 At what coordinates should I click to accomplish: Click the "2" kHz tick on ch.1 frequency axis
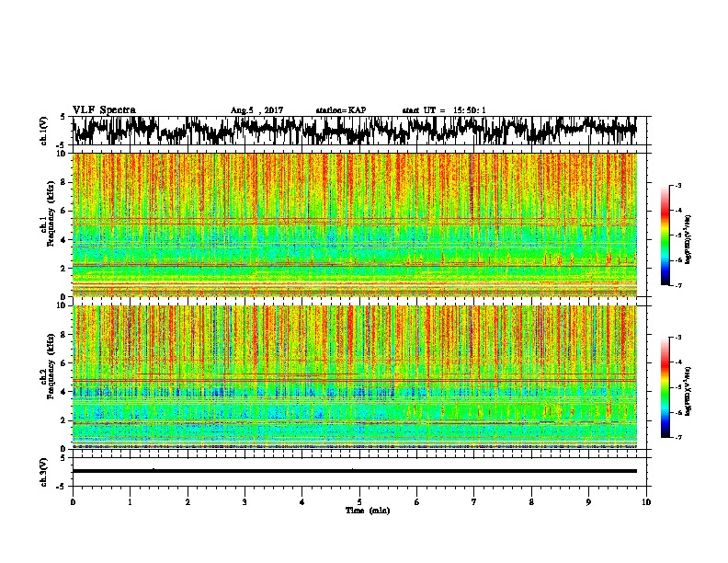click(x=64, y=268)
